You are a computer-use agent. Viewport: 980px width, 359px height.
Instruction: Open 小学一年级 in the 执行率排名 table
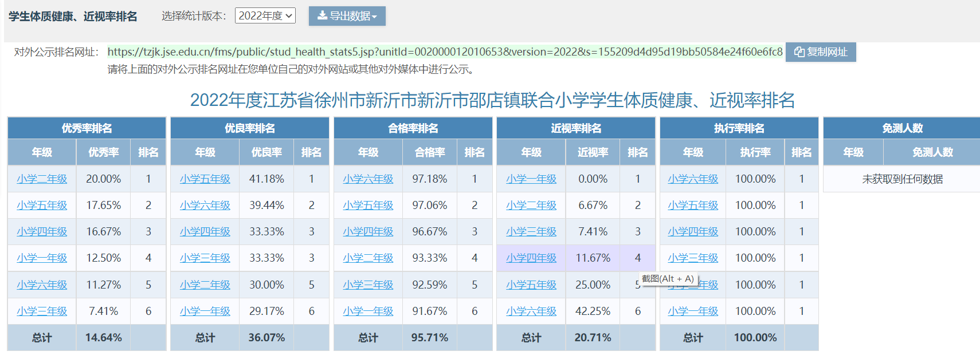[x=693, y=311]
